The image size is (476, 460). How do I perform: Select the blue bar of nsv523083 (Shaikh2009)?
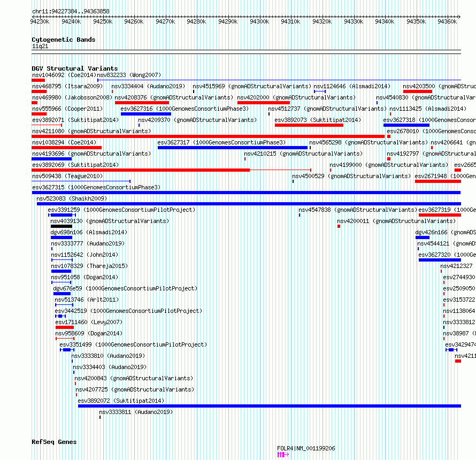point(249,204)
